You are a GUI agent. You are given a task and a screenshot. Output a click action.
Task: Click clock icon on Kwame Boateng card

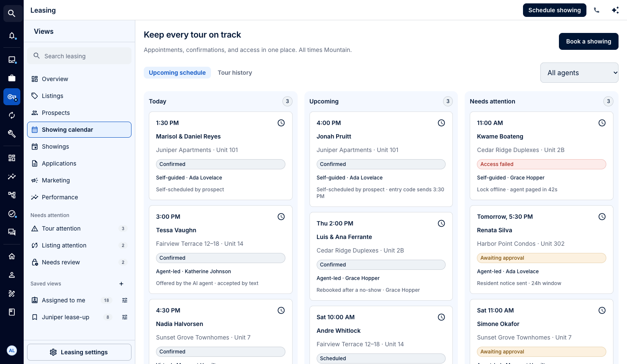[x=602, y=123]
